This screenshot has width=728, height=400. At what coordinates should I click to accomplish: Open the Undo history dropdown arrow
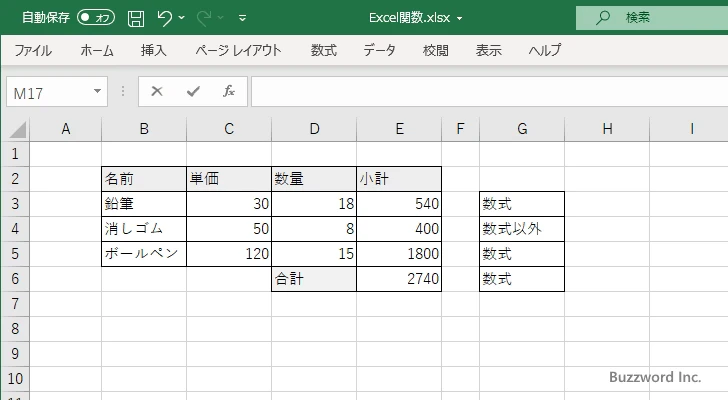coord(182,18)
